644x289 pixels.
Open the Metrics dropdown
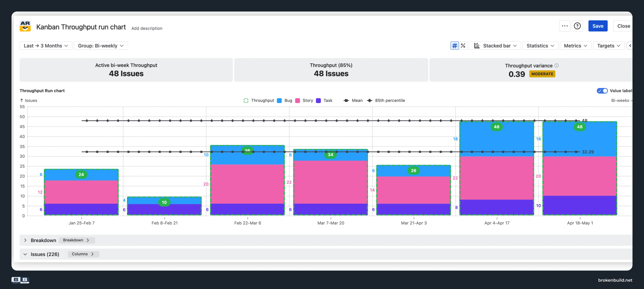(575, 46)
